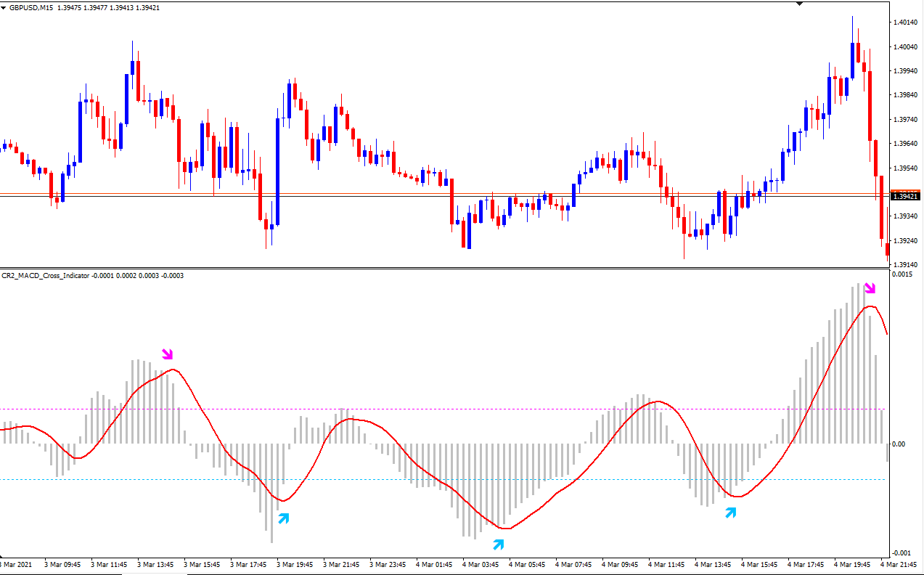Select the cyan dashed level line in the indicator
This screenshot has width=924, height=575.
pos(444,479)
